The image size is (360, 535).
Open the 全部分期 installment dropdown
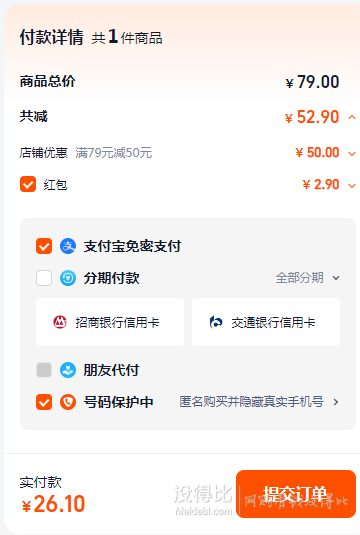(307, 278)
